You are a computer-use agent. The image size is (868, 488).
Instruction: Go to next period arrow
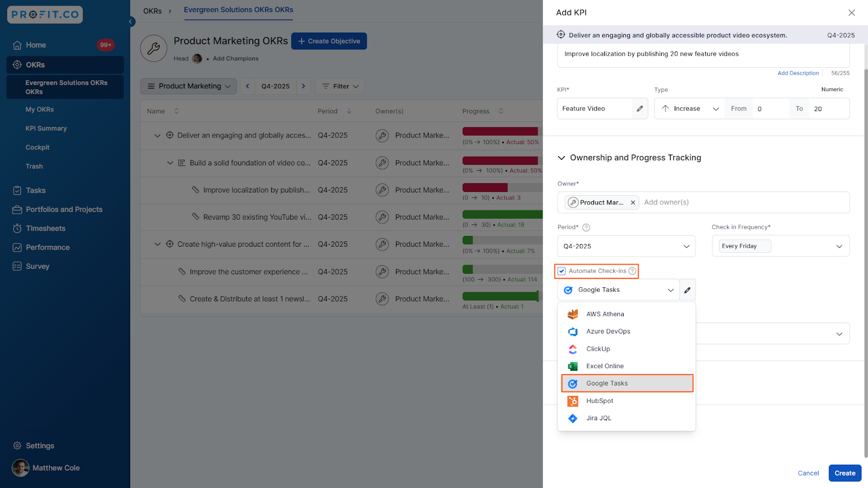point(304,86)
